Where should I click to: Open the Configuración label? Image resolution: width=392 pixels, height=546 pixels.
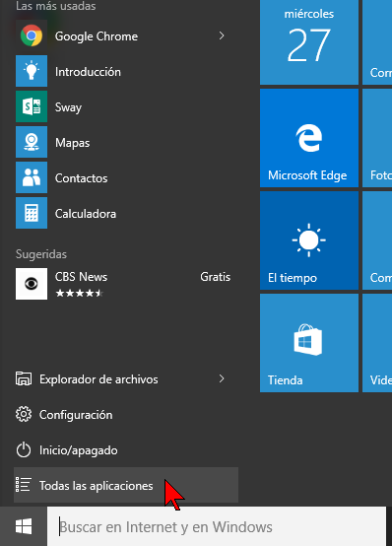coord(76,415)
